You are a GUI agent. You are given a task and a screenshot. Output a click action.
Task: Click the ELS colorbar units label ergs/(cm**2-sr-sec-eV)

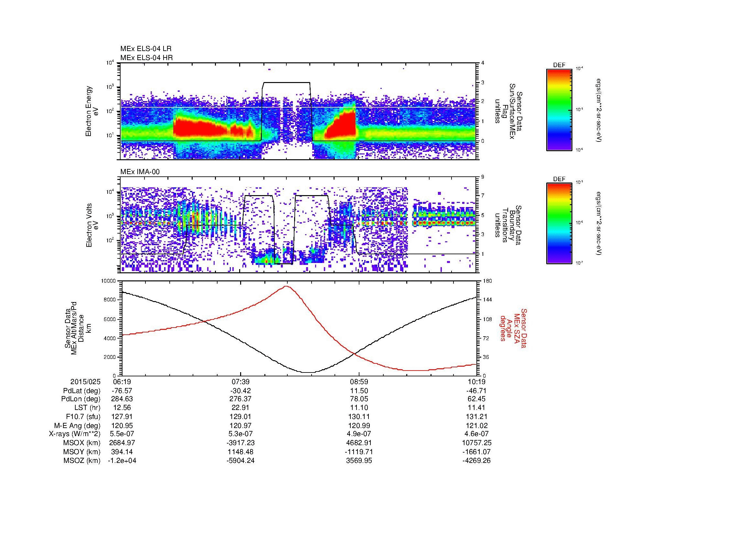pyautogui.click(x=599, y=110)
